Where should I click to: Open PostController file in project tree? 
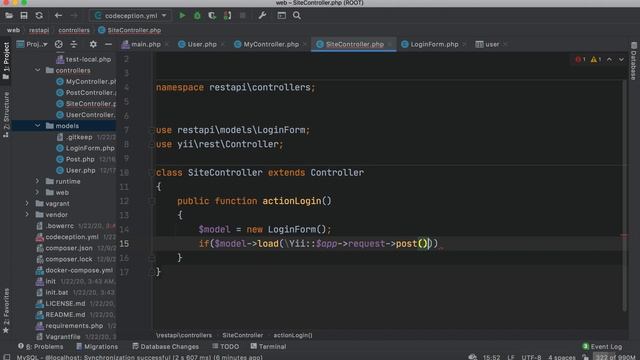pyautogui.click(x=86, y=93)
